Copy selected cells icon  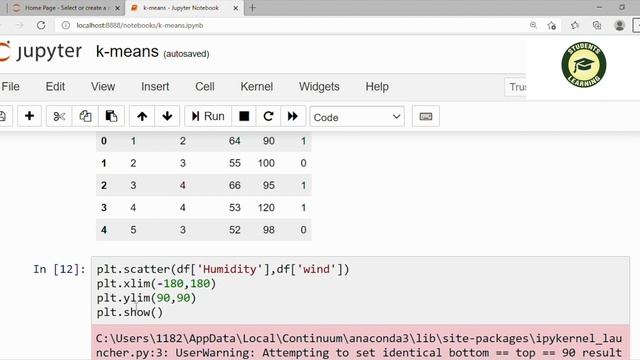[x=85, y=116]
